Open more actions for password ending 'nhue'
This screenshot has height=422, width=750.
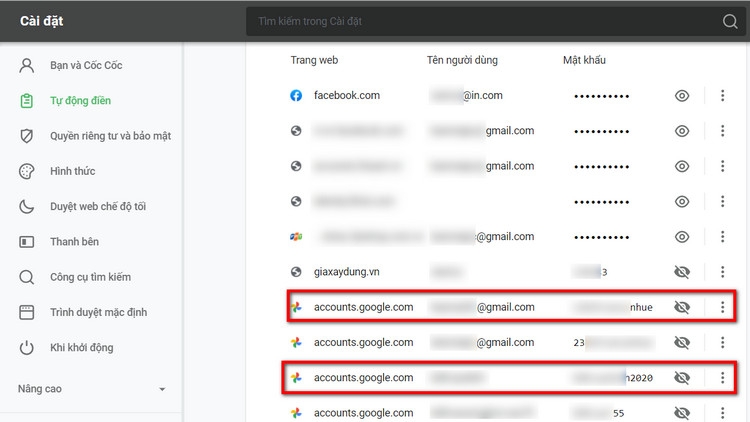point(722,307)
